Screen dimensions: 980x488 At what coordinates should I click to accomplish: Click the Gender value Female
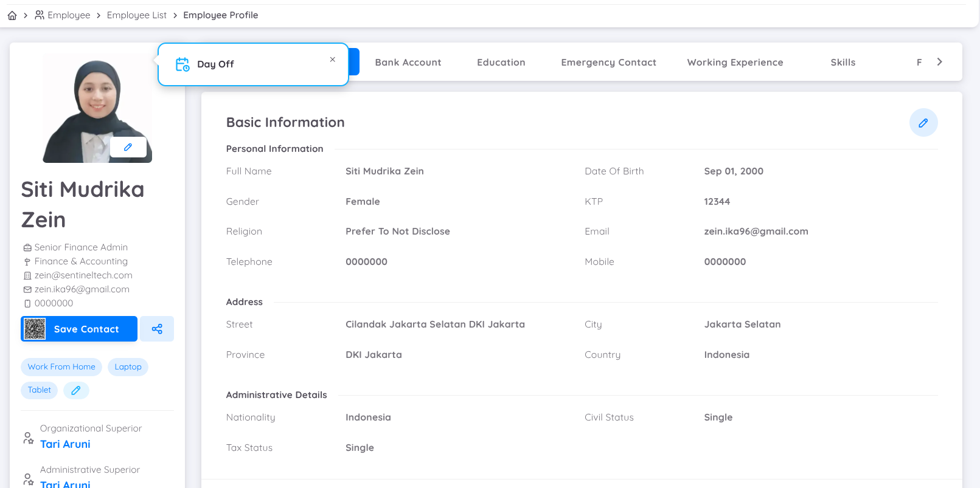tap(363, 202)
